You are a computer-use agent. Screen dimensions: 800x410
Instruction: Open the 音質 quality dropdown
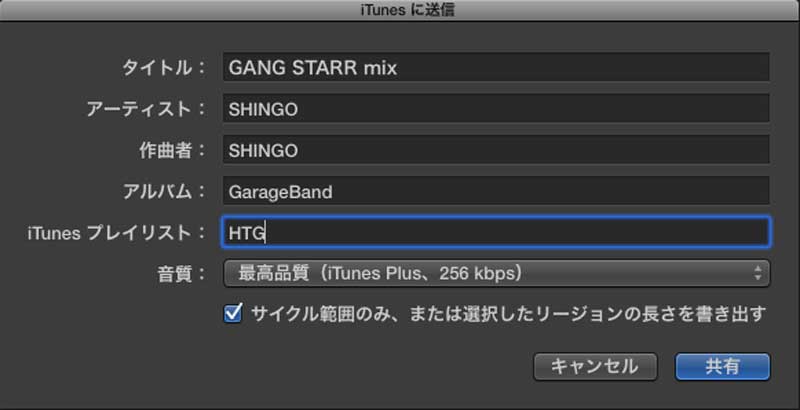[496, 274]
